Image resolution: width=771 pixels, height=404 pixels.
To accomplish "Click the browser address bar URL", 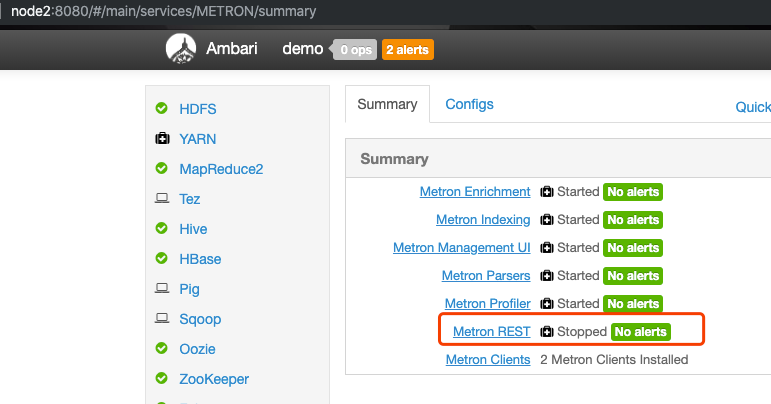I will [x=164, y=11].
